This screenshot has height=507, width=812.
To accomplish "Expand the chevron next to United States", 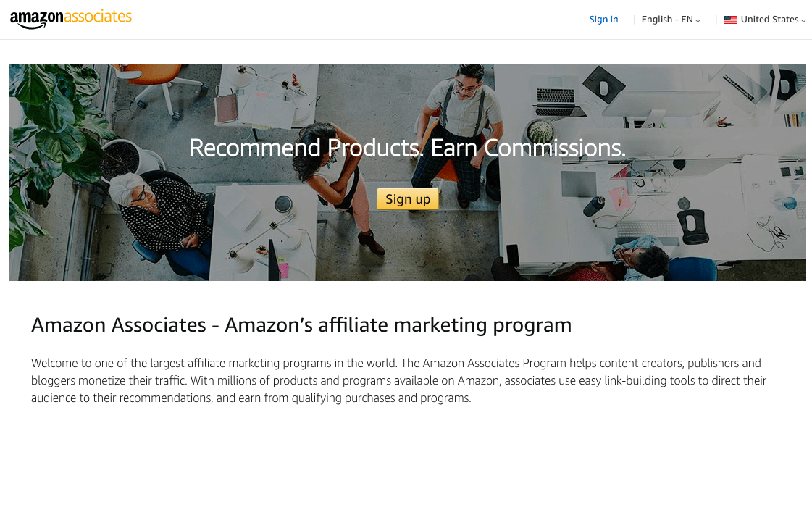I will (x=803, y=21).
